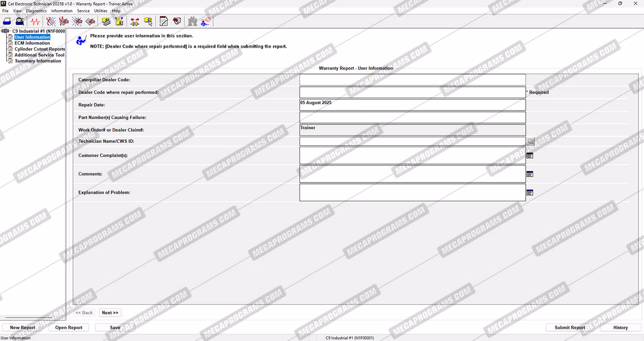Open Print Preview from the toolbar

pyautogui.click(x=20, y=21)
